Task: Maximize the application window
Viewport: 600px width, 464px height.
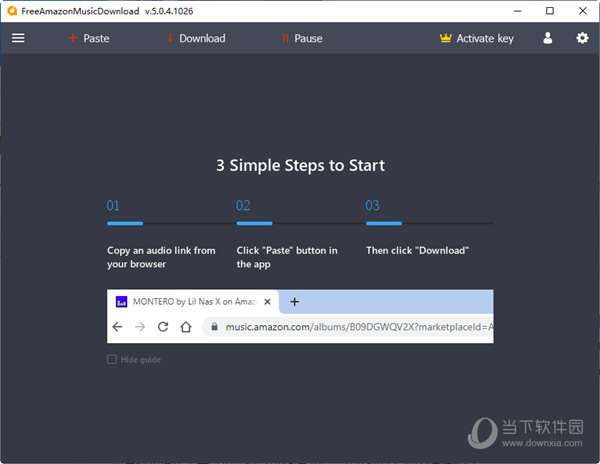Action: (x=549, y=11)
